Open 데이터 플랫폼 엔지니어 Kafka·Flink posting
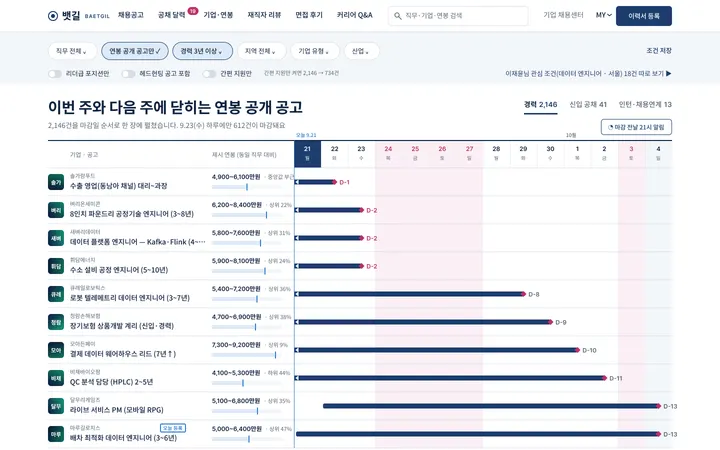720x450 pixels. [x=137, y=242]
